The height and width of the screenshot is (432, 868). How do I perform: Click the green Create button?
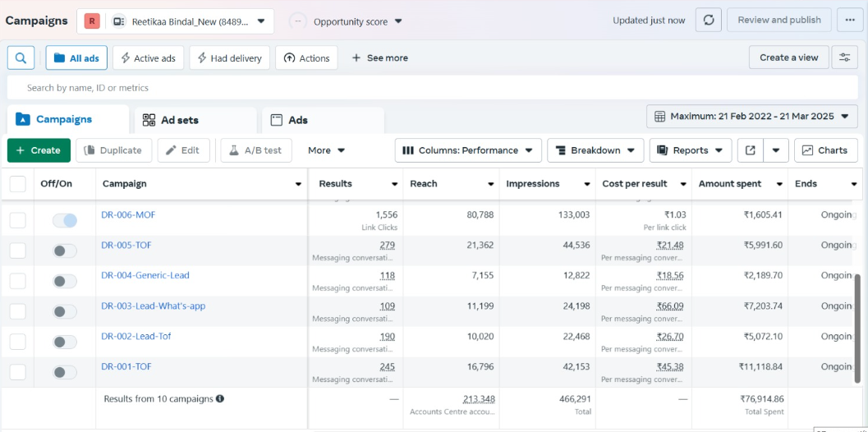coord(39,150)
